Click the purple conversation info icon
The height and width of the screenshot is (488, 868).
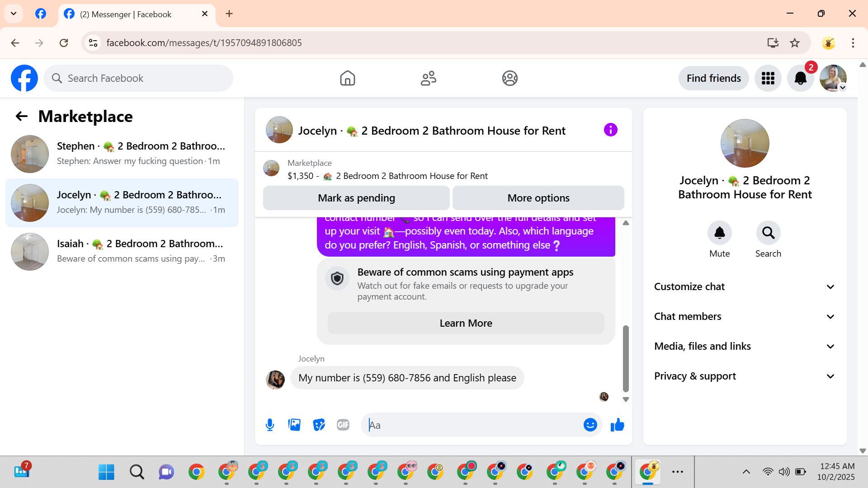[610, 130]
